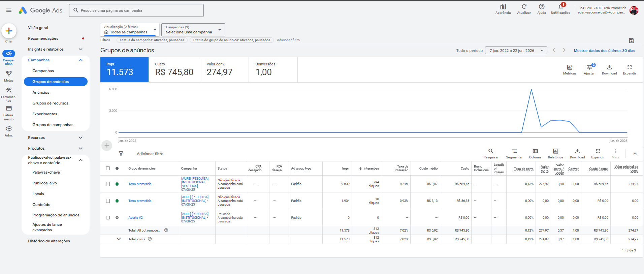Click the save view floppy icon
The width and height of the screenshot is (644, 274).
(x=632, y=40)
